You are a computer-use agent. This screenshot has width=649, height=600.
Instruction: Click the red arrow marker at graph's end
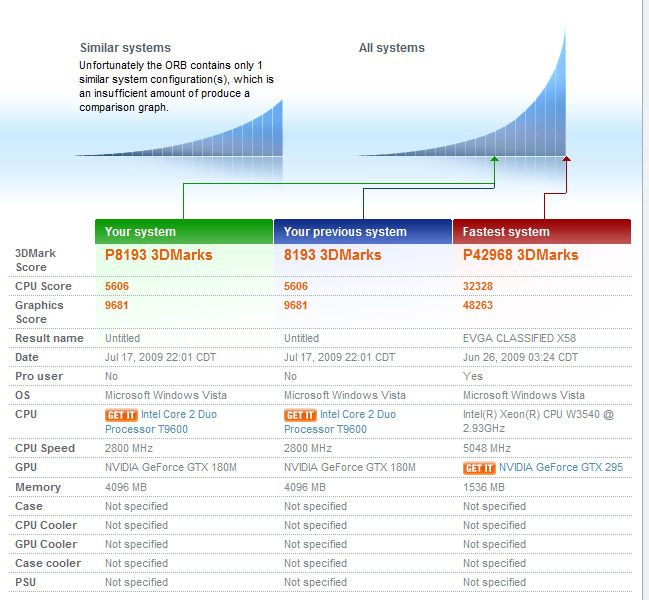tap(566, 159)
